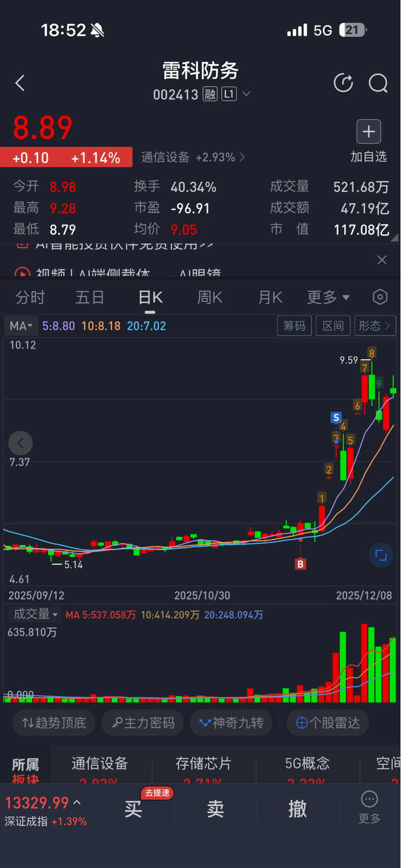Tap the chart left scroll arrow

click(x=20, y=444)
